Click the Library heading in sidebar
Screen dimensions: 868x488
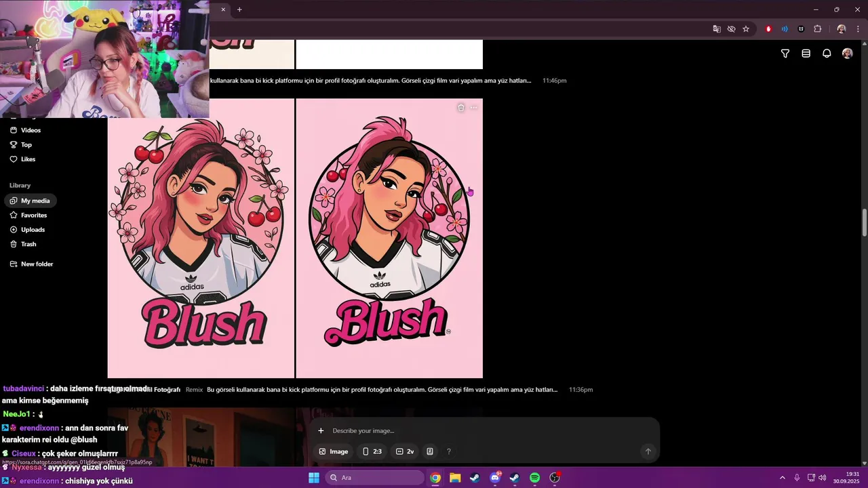pos(20,185)
